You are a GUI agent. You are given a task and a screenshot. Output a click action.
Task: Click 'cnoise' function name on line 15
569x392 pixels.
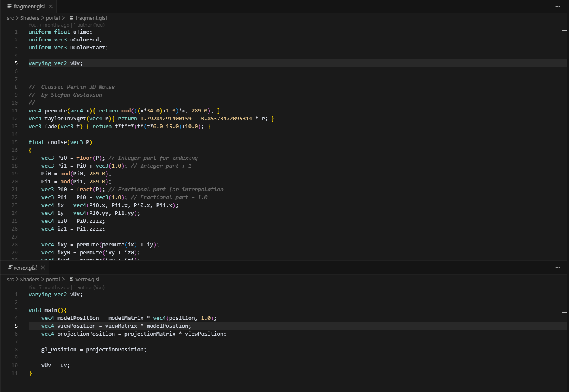pos(57,142)
